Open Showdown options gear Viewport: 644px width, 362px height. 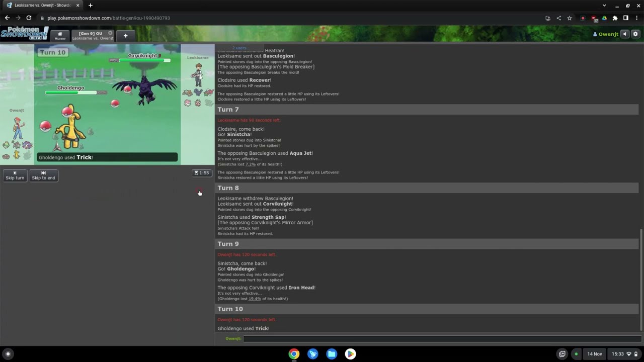point(635,34)
